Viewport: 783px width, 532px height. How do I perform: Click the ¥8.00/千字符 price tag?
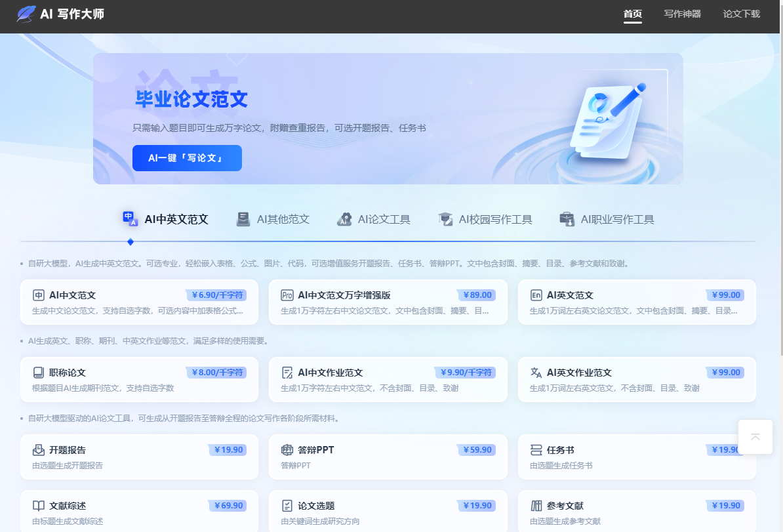[216, 373]
